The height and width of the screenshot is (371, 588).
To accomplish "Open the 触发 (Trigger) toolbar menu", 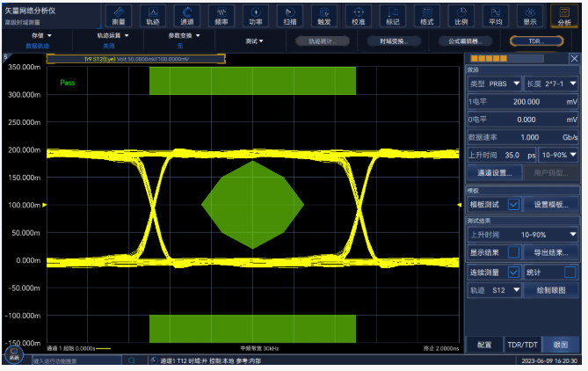I will point(324,16).
